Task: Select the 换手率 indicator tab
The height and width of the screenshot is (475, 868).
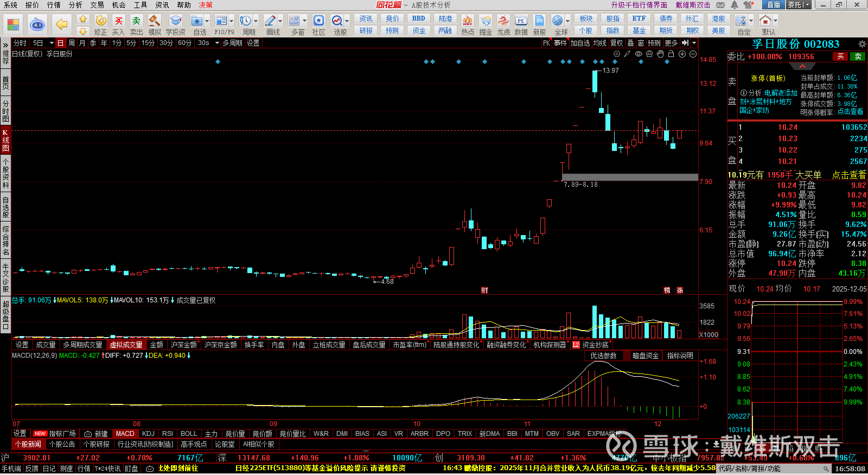Action: [254, 345]
